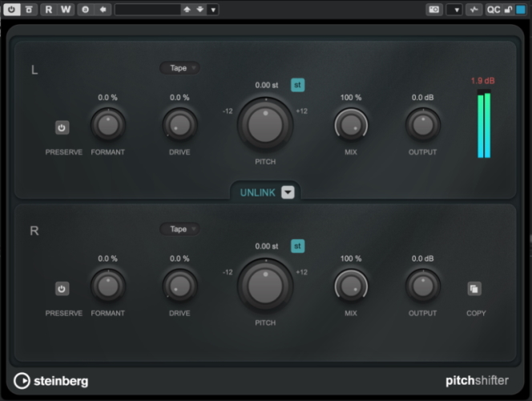Screen dimensions: 532x401
Task: Open the R channel Tape mode dropdown
Action: coord(179,229)
